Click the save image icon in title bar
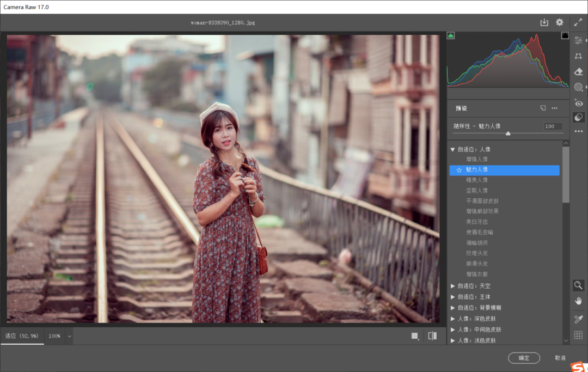The image size is (588, 372). (x=544, y=22)
